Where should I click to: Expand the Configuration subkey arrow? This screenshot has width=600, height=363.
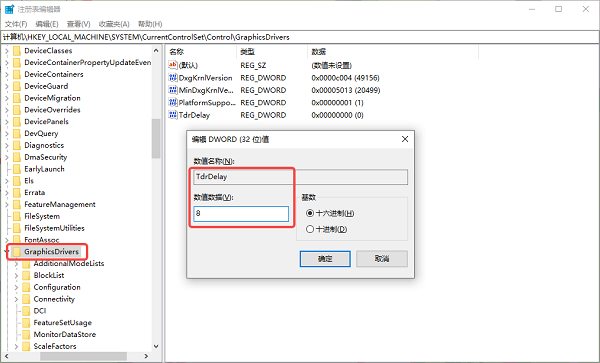point(16,287)
